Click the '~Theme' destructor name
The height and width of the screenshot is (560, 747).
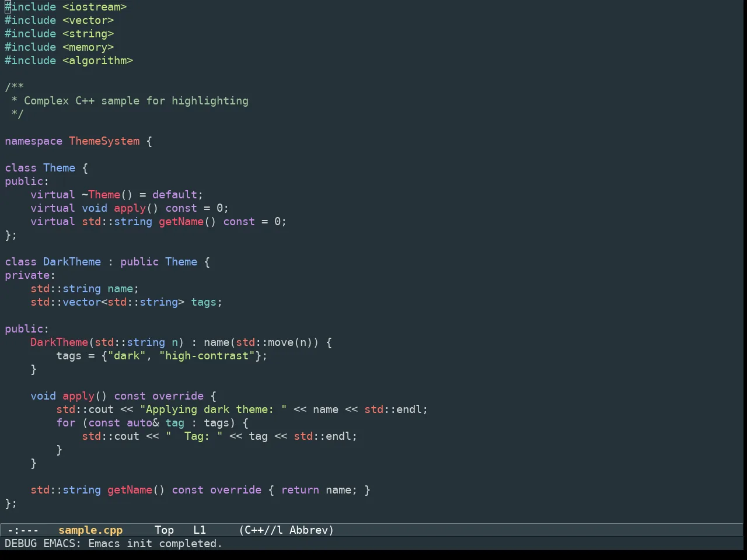click(101, 195)
